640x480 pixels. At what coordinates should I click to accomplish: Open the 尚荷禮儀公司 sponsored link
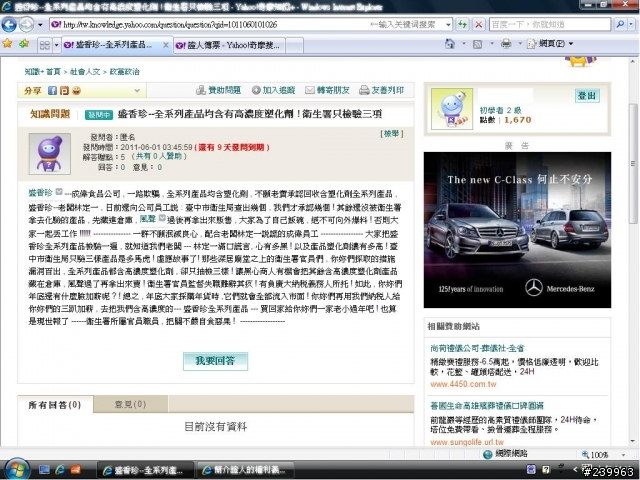[x=477, y=348]
